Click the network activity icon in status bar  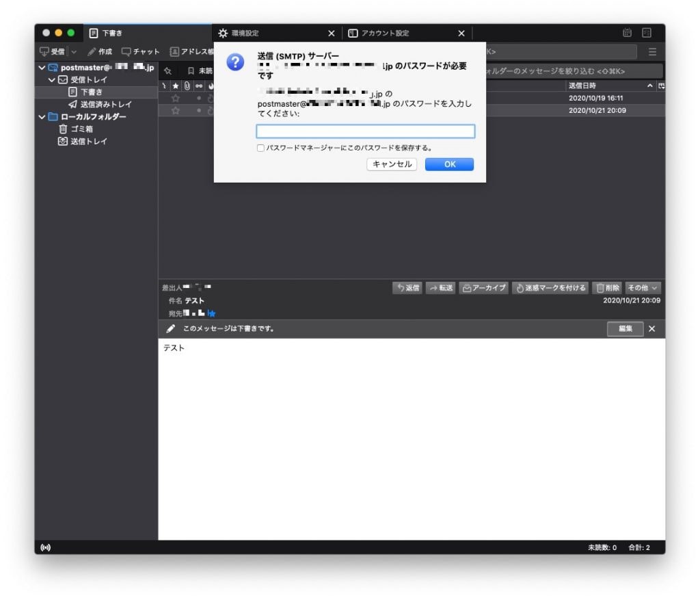46,547
